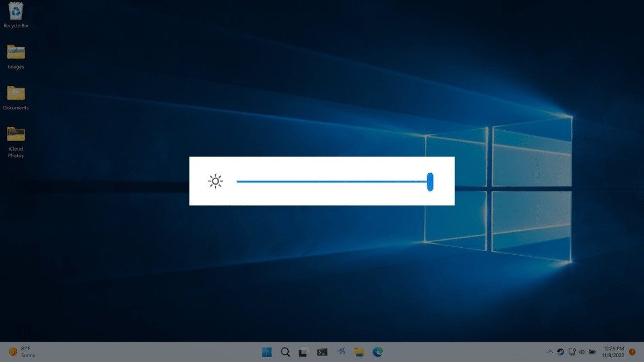Open File Explorer from the taskbar
The height and width of the screenshot is (362, 644).
pyautogui.click(x=359, y=352)
